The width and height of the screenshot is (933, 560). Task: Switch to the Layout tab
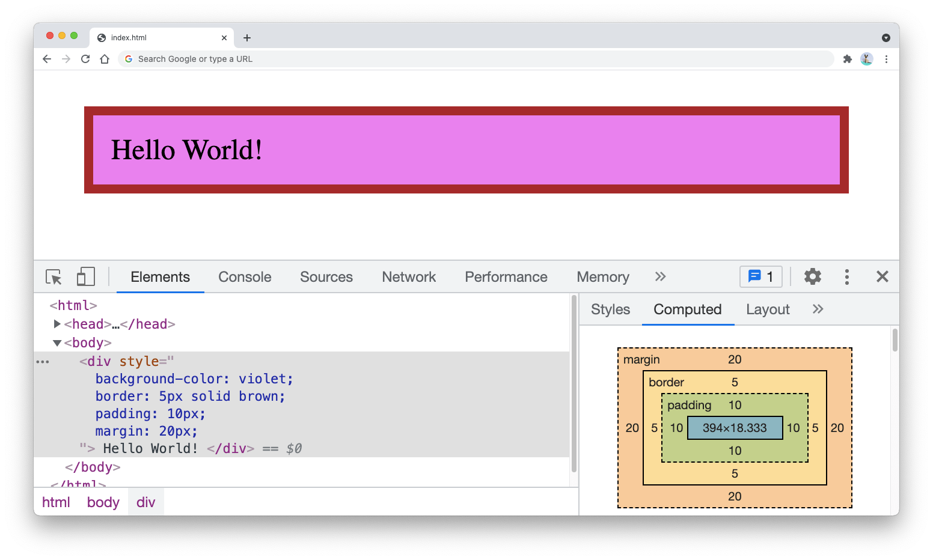(x=768, y=309)
